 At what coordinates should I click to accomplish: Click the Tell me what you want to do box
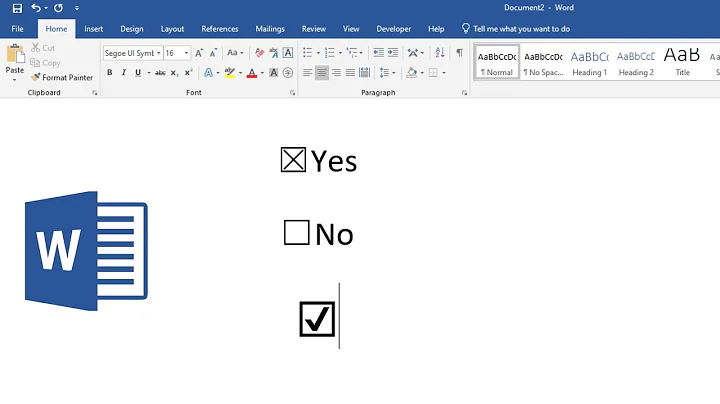pos(516,29)
